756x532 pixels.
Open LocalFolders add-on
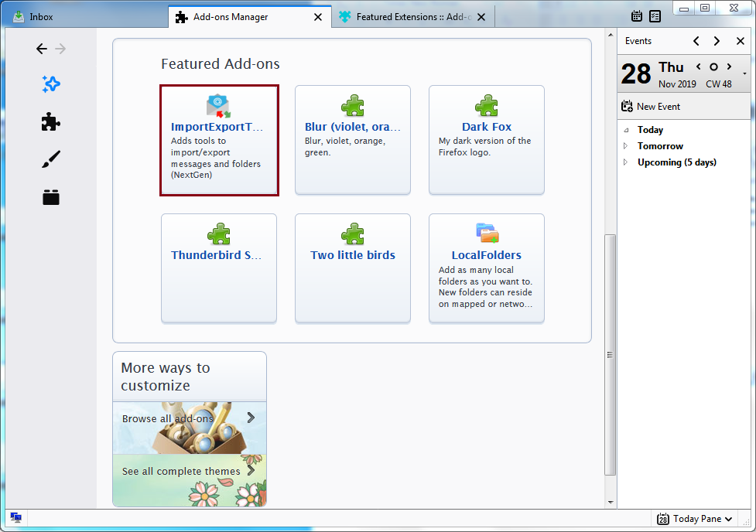[487, 268]
